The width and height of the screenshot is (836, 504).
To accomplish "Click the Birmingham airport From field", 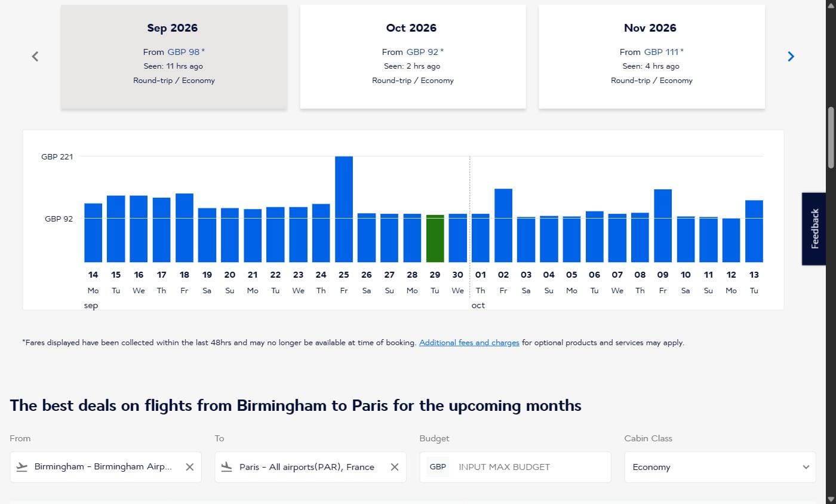I will click(106, 467).
